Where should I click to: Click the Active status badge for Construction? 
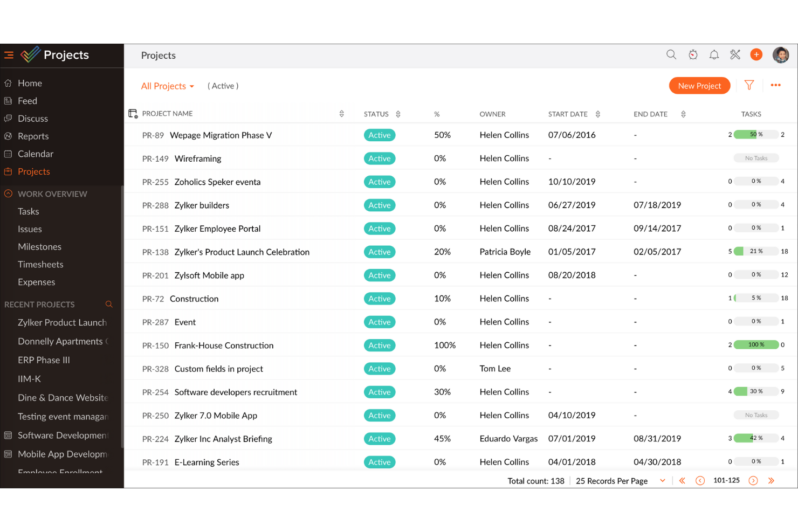(x=380, y=299)
